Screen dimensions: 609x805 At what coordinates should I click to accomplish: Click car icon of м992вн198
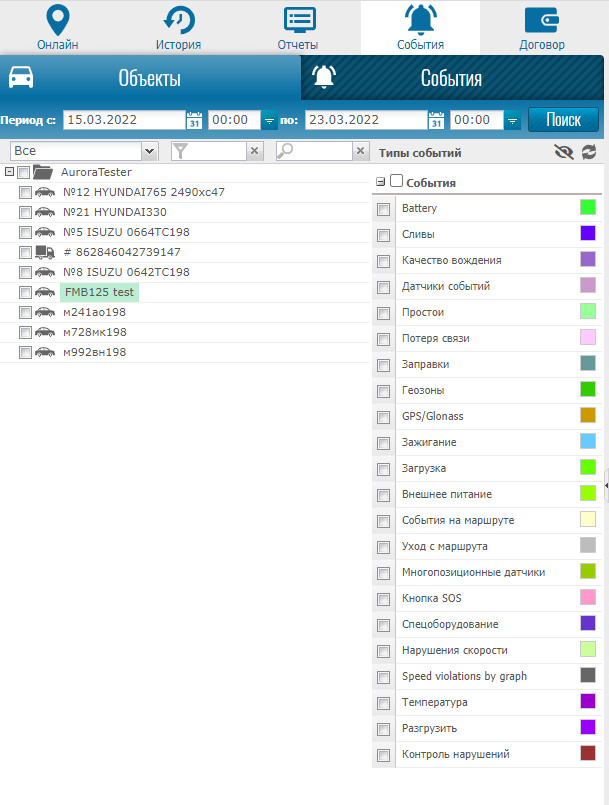(x=45, y=352)
